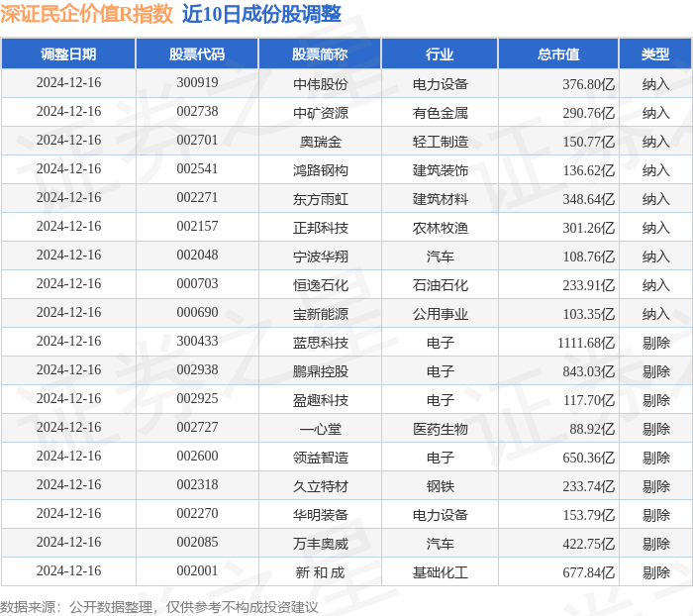Click industry cell 建筑装饰
The height and width of the screenshot is (616, 693).
point(441,170)
